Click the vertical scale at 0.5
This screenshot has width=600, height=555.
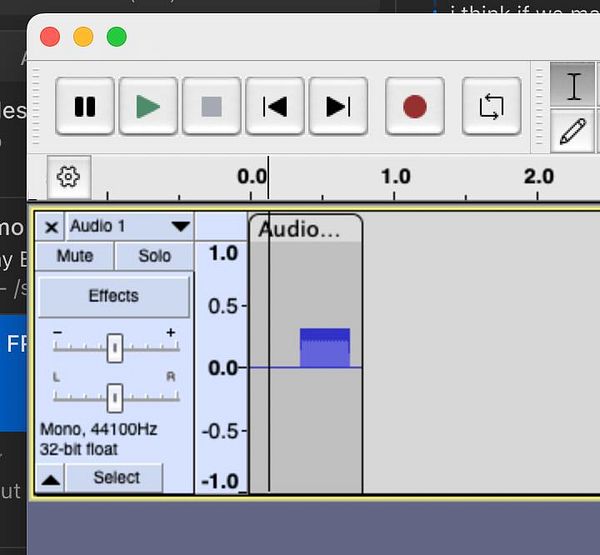223,306
